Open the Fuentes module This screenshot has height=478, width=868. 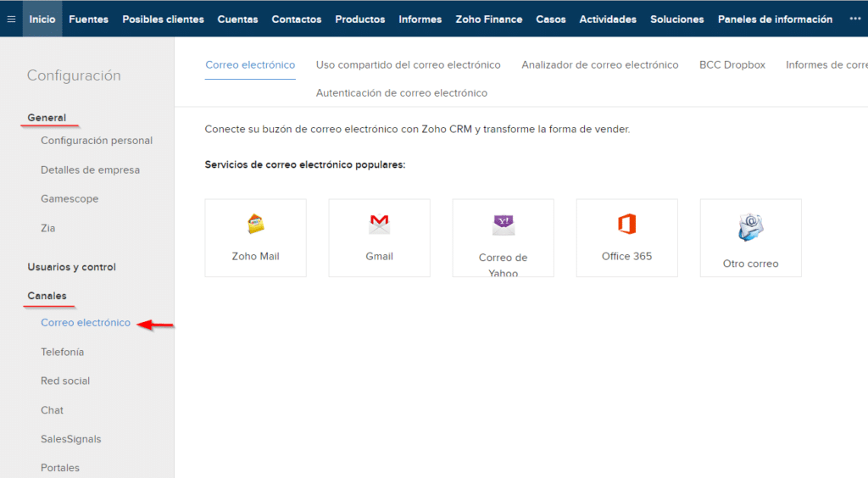[x=88, y=19]
